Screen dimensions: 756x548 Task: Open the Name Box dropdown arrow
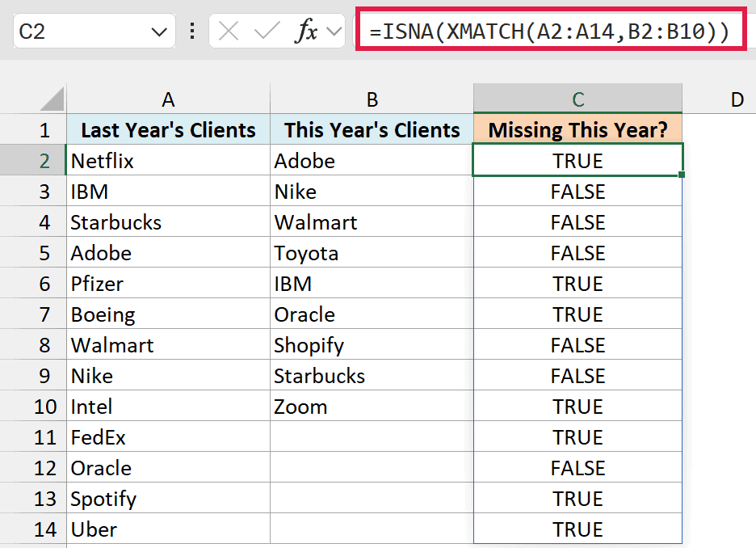158,32
